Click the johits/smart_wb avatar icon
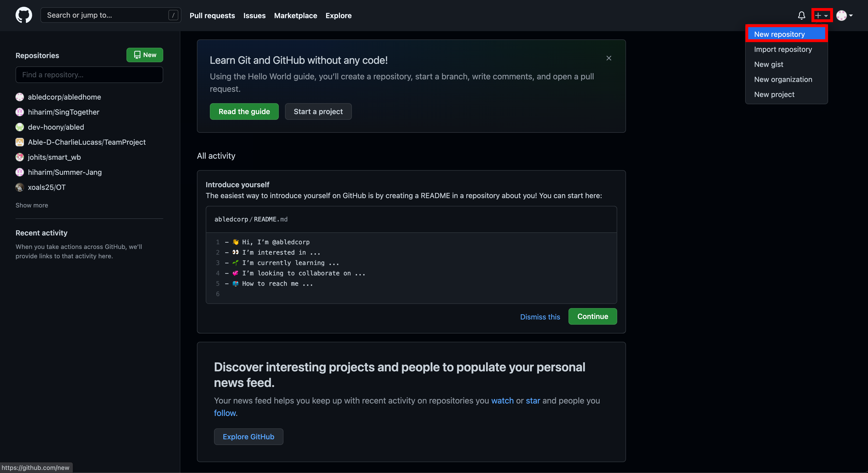 pyautogui.click(x=20, y=157)
